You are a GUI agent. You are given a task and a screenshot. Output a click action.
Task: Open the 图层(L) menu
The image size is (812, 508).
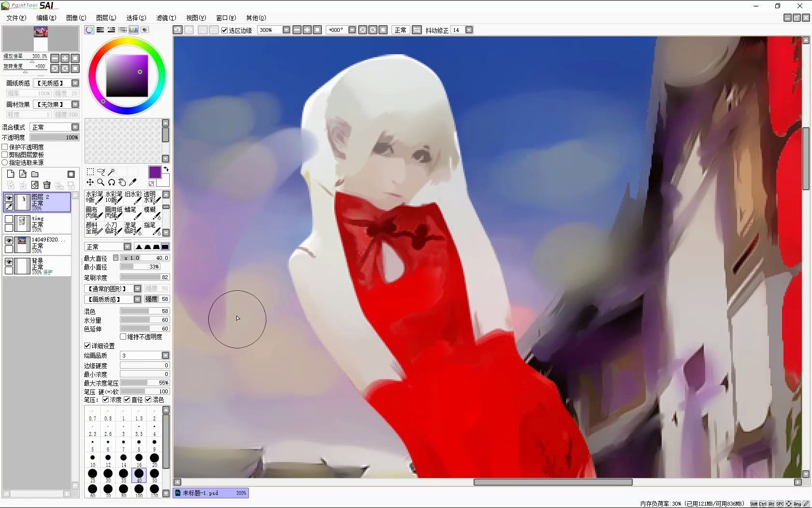(106, 18)
